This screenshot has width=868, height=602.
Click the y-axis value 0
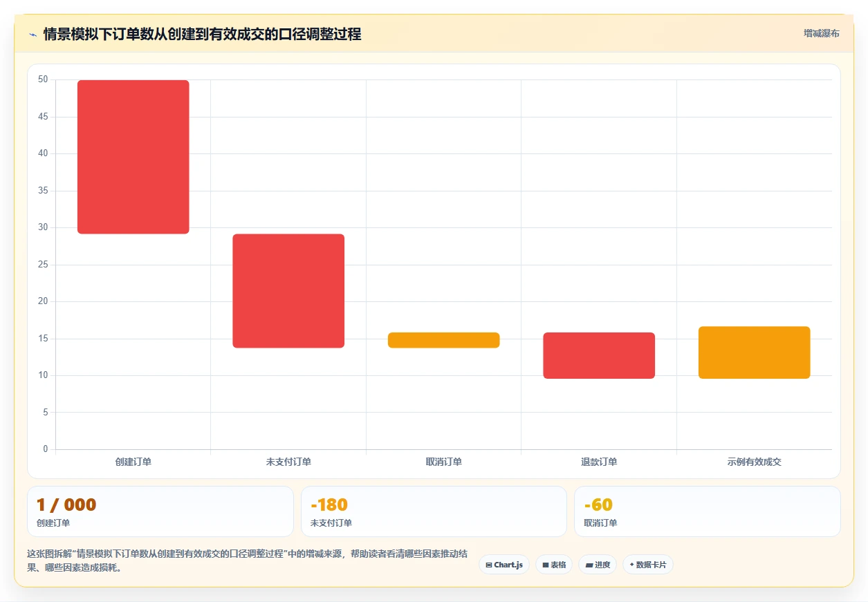(x=46, y=449)
